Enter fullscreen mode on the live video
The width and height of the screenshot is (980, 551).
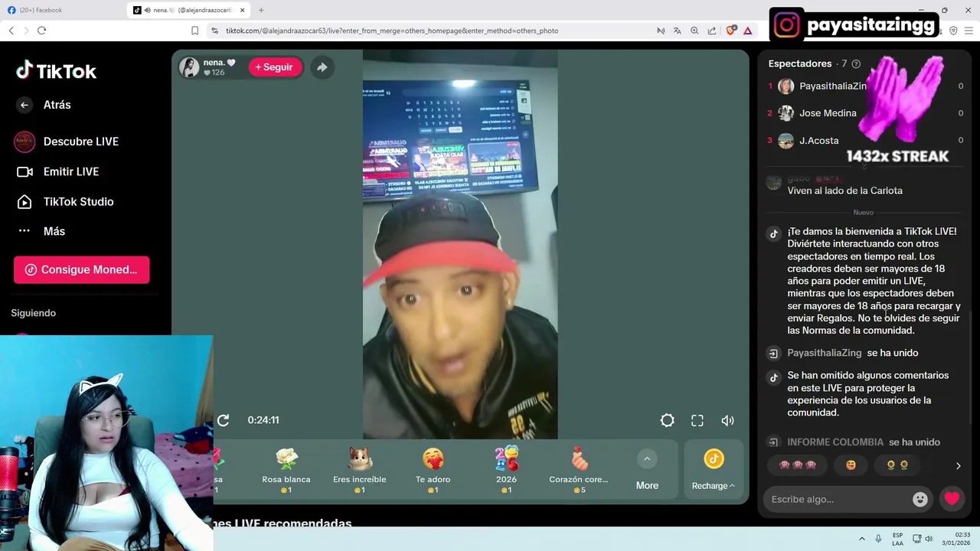(x=697, y=420)
